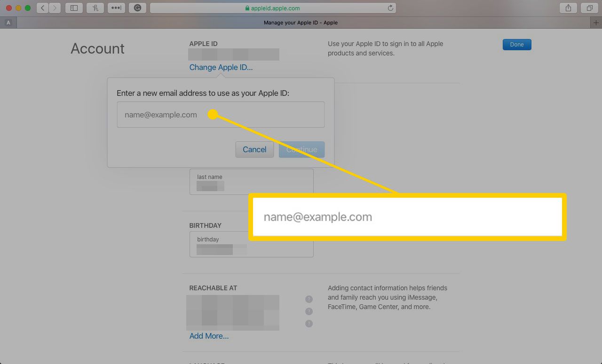Click the REACHABLE AT section label

213,288
